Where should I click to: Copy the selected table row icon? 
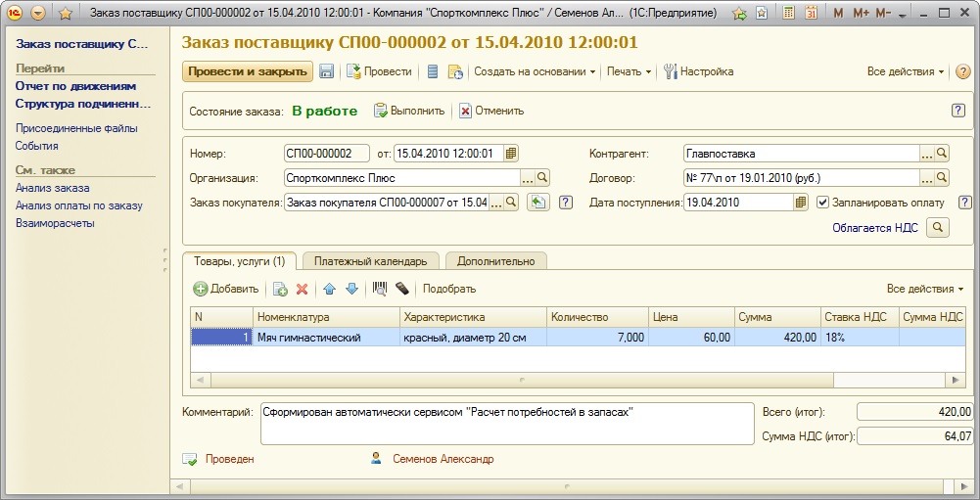point(280,289)
